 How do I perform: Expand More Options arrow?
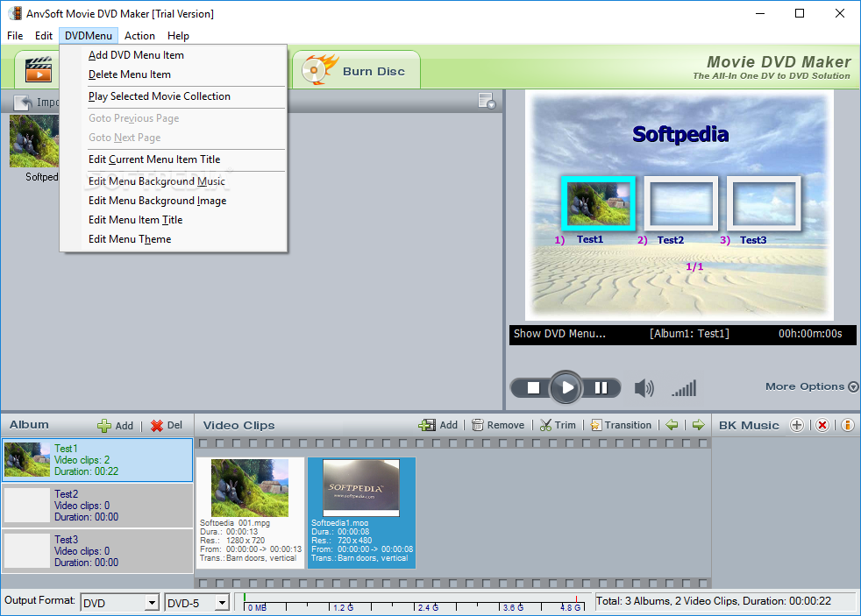853,386
